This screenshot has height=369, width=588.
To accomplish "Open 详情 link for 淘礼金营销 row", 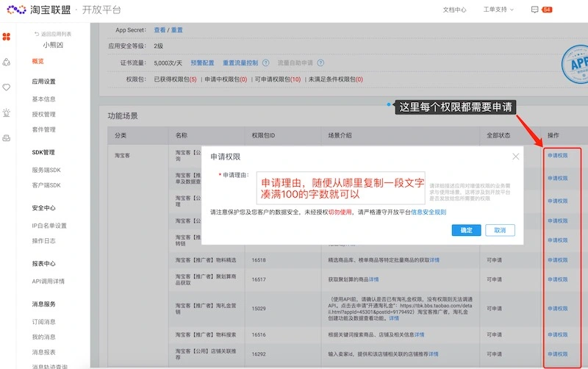I will (394, 318).
